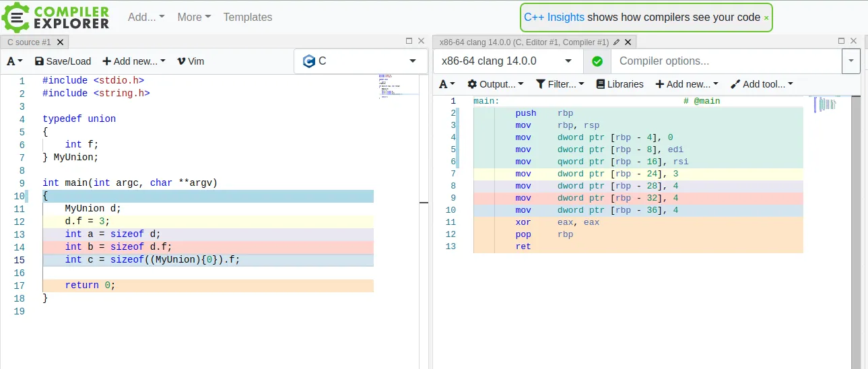Focus the Compiler options input field
Image resolution: width=868 pixels, height=369 pixels.
coord(726,61)
